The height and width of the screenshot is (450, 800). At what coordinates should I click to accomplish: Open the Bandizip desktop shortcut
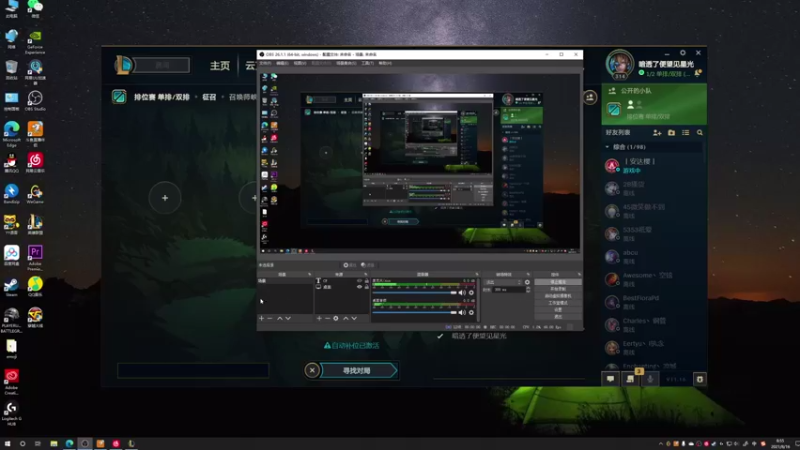tap(11, 194)
